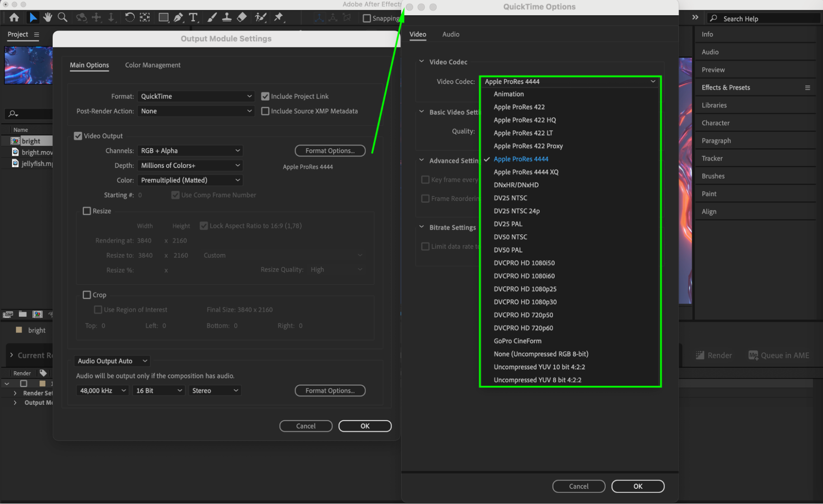Select the Zoom magnifier tool

[63, 17]
